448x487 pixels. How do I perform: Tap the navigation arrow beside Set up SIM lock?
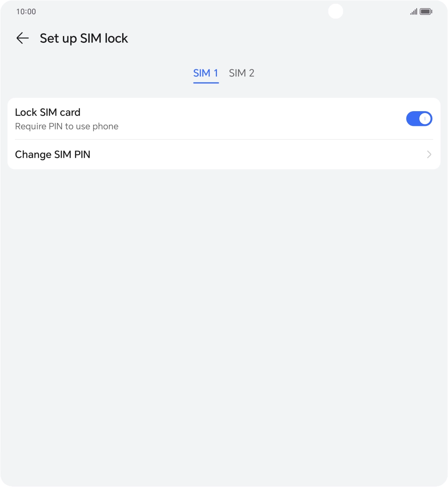point(22,38)
